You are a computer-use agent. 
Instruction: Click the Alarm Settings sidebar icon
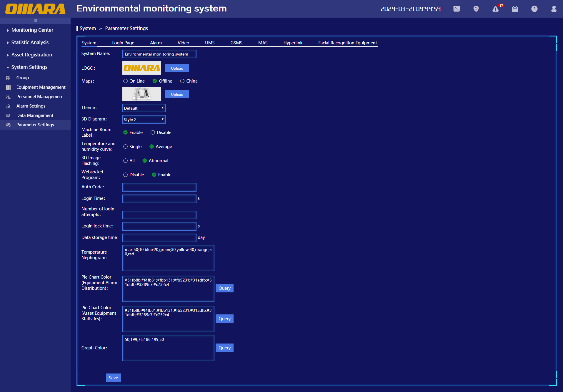click(8, 106)
